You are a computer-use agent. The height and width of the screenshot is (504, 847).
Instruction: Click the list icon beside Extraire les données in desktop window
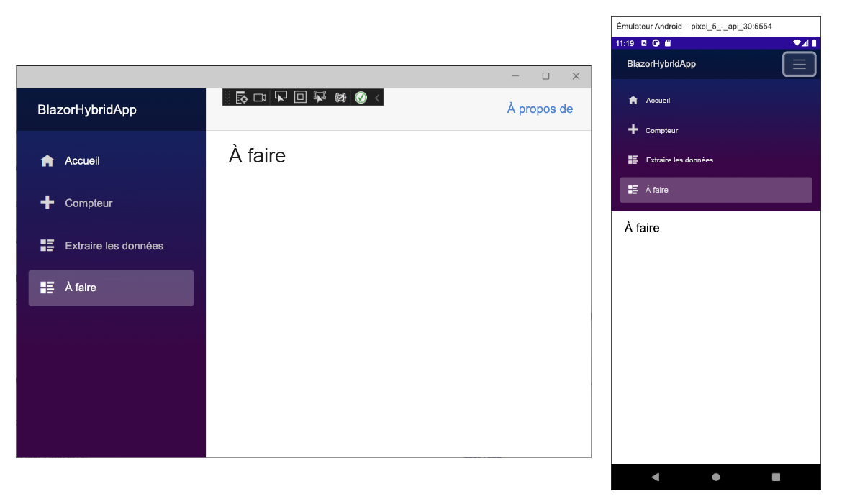tap(47, 245)
